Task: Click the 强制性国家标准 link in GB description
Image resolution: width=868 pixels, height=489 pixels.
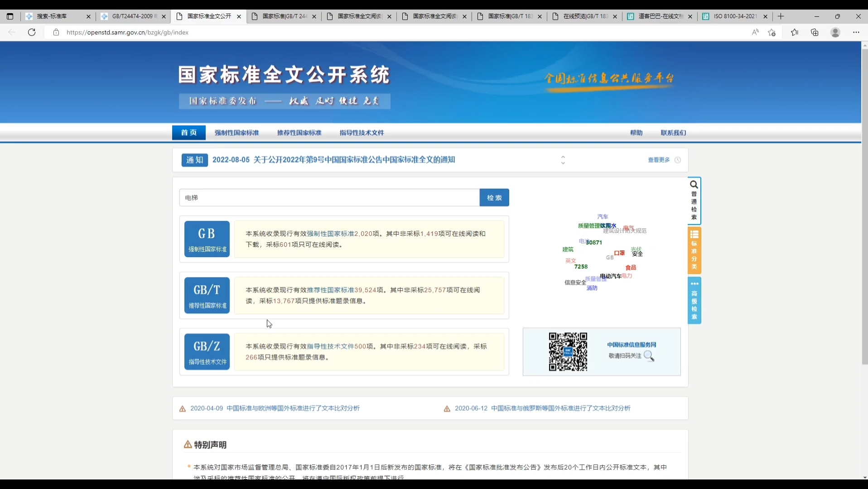Action: [330, 234]
